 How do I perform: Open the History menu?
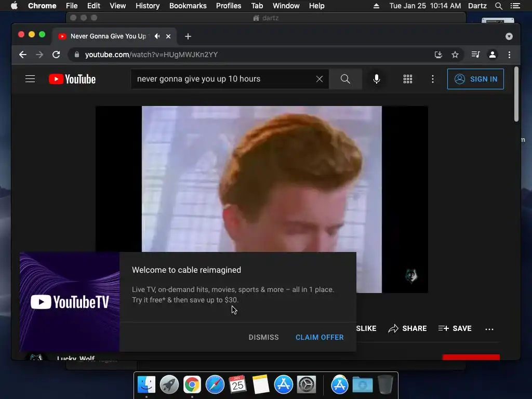148,6
